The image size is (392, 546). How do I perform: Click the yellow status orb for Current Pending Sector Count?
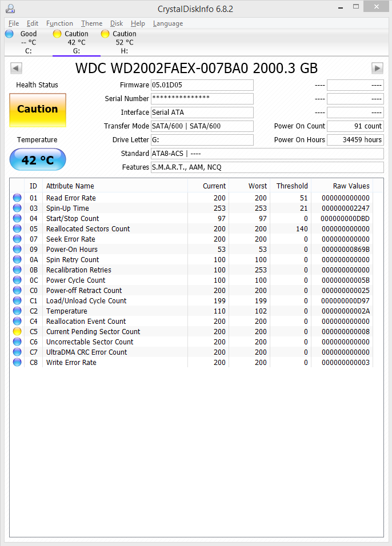pos(17,332)
